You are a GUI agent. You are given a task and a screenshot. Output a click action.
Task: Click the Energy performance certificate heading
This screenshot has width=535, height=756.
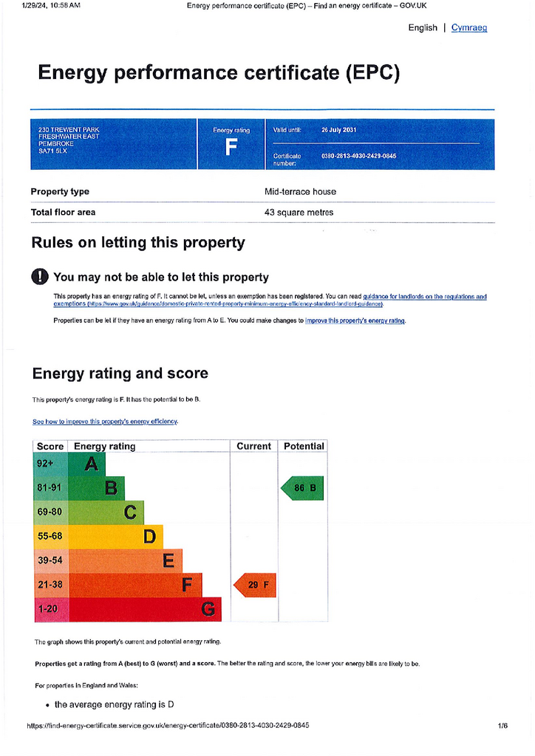(x=219, y=73)
